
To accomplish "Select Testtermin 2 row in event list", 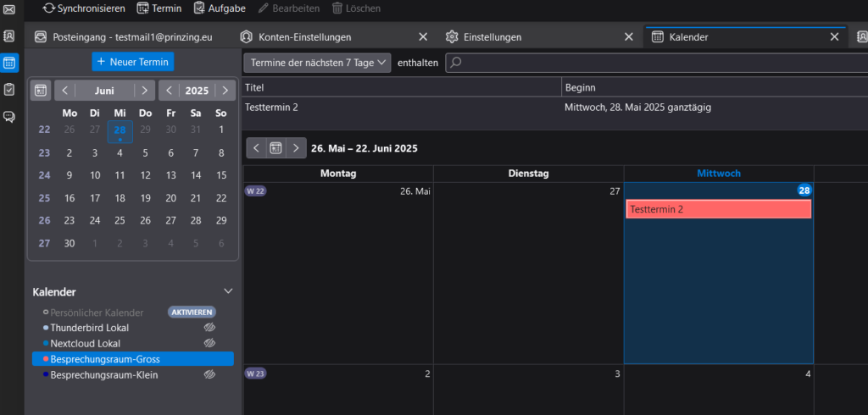I will [x=554, y=108].
